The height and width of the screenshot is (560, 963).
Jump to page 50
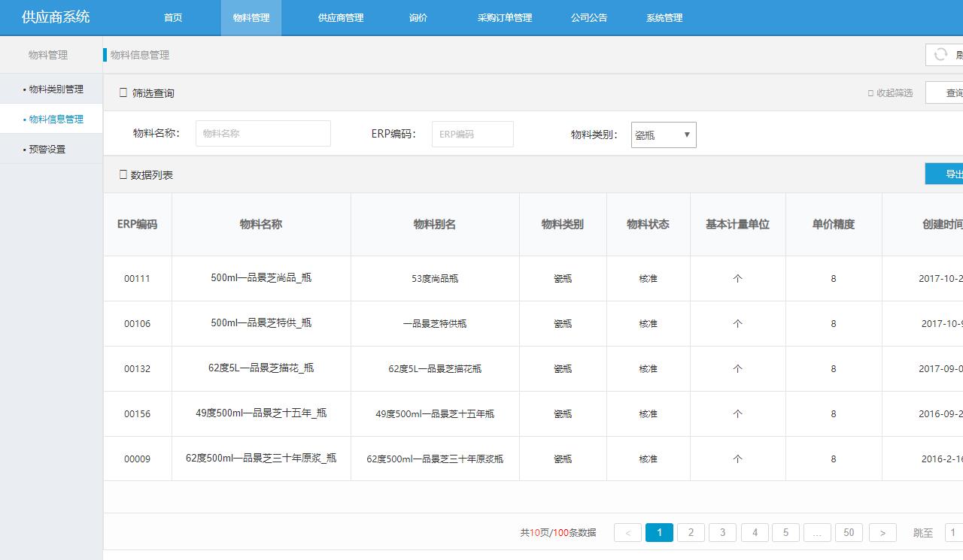[849, 532]
